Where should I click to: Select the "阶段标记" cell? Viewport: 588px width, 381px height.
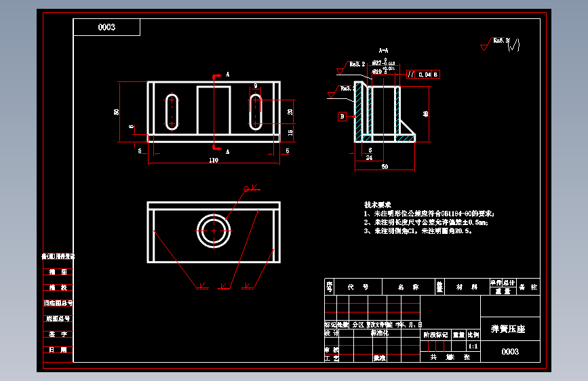[x=435, y=335]
